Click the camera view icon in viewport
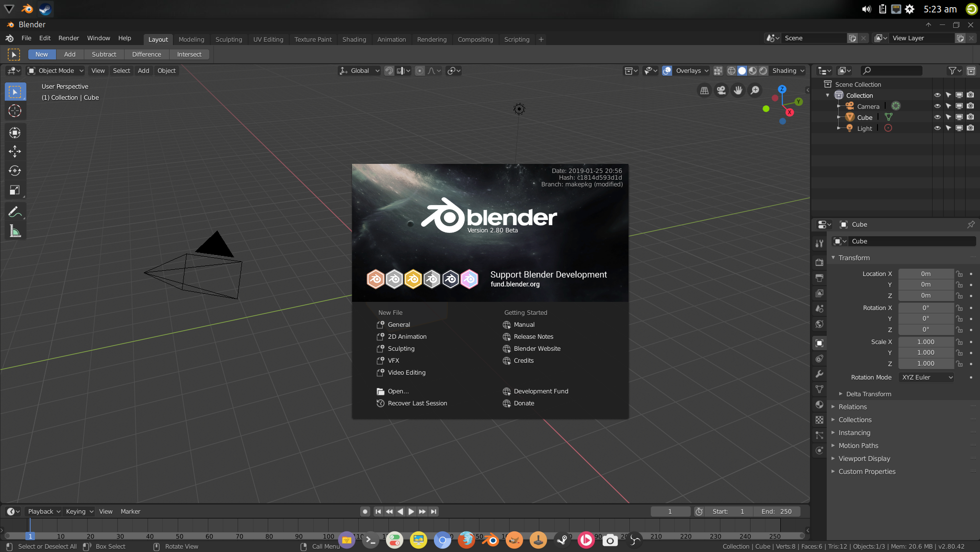 click(721, 90)
